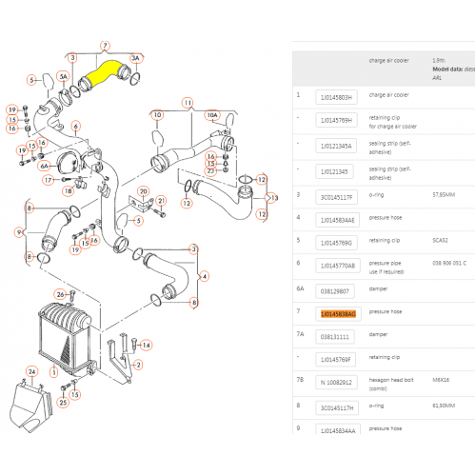Click position number 6A in table
Screen dimensions: 476x476
pyautogui.click(x=300, y=288)
